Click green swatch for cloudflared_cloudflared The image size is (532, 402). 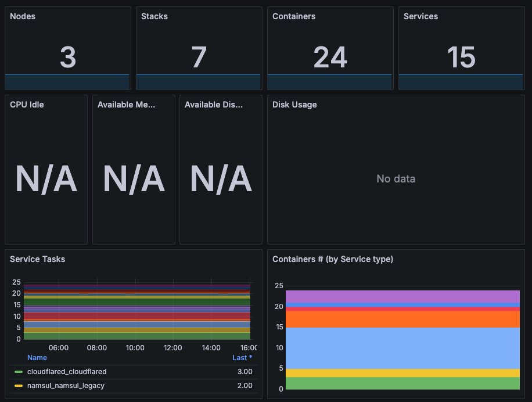19,372
